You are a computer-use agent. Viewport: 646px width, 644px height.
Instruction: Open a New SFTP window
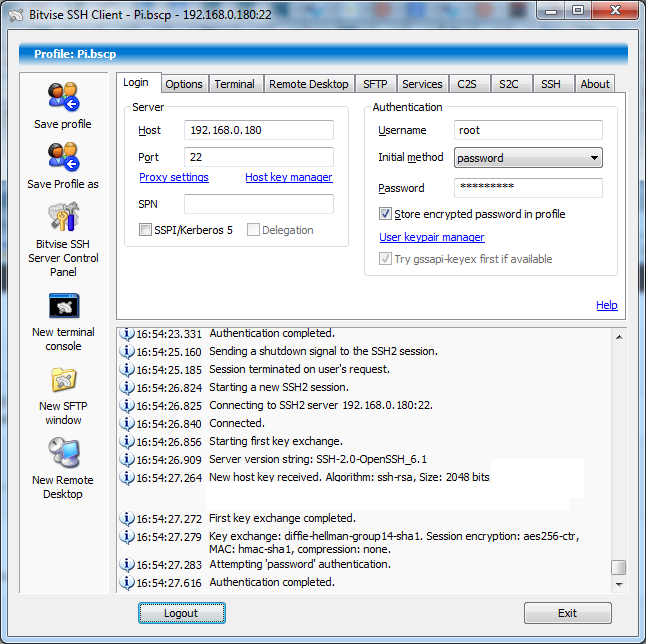tap(63, 380)
